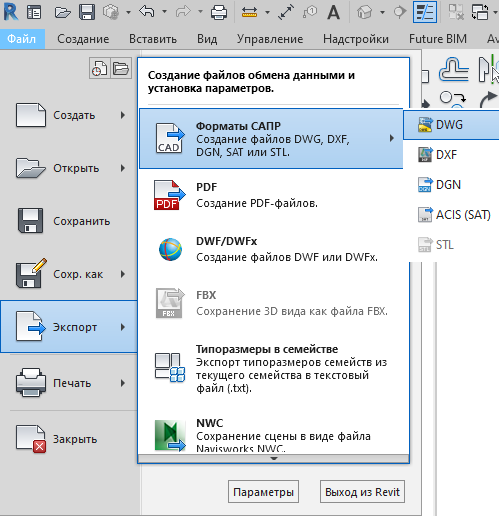Screen dimensions: 499x516
Task: Show recent documents icon in the file menu
Action: click(99, 68)
